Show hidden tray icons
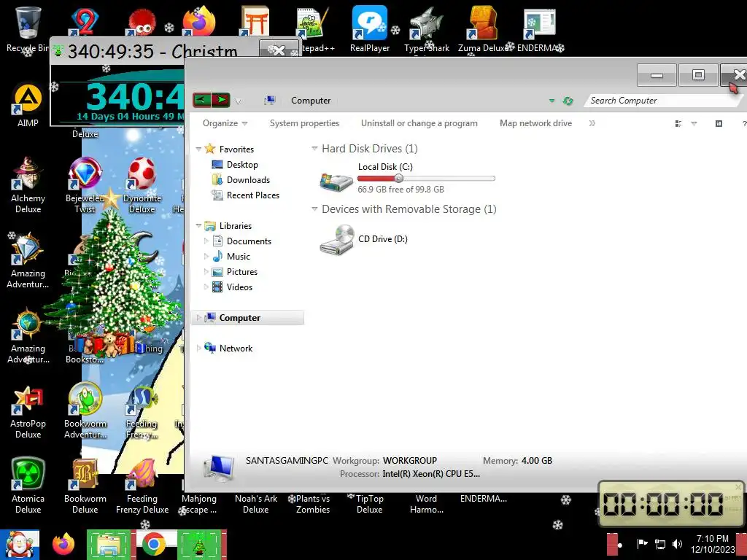Image resolution: width=747 pixels, height=560 pixels. pyautogui.click(x=619, y=545)
